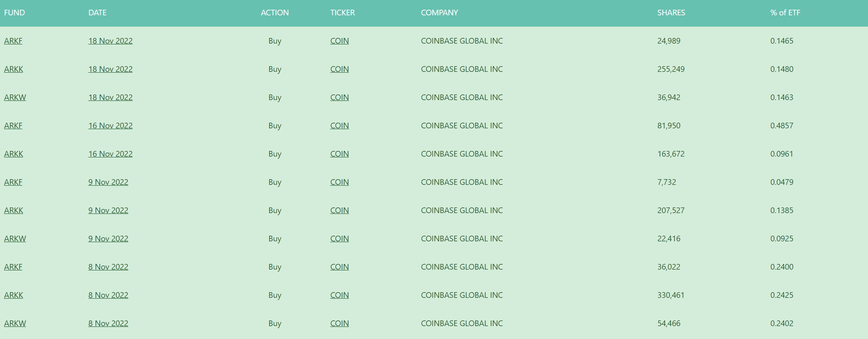Click the 16 Nov 2022 date in the ARKK row
The width and height of the screenshot is (868, 339).
tap(110, 154)
